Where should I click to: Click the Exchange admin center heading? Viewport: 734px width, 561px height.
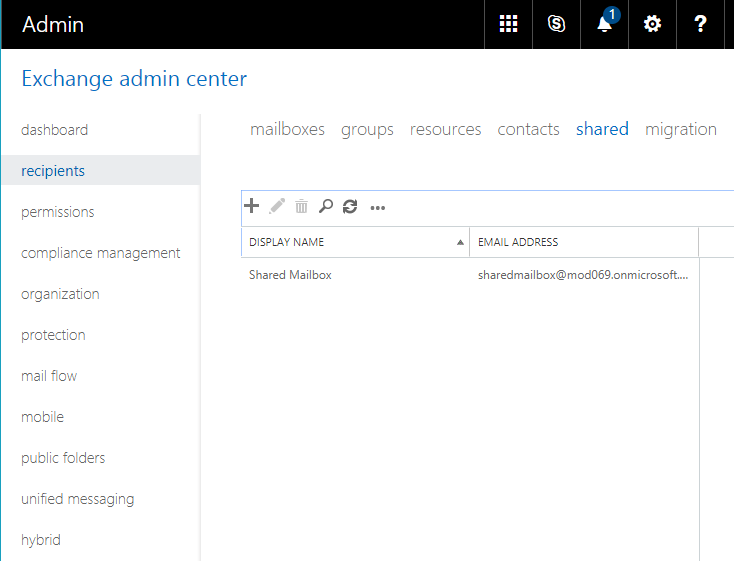(134, 79)
